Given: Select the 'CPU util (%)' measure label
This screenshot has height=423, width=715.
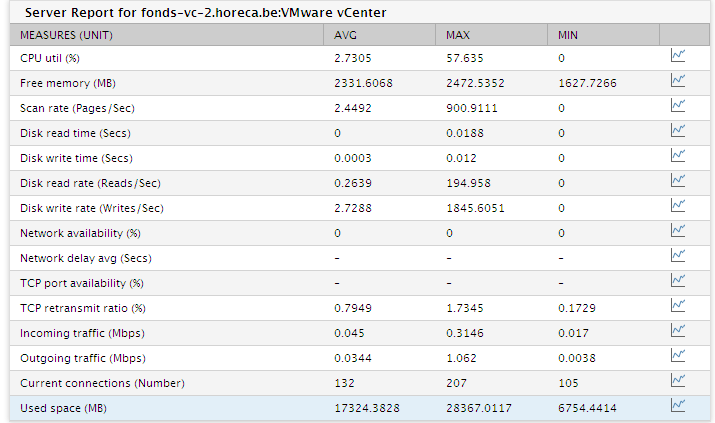Looking at the screenshot, I should [x=50, y=58].
